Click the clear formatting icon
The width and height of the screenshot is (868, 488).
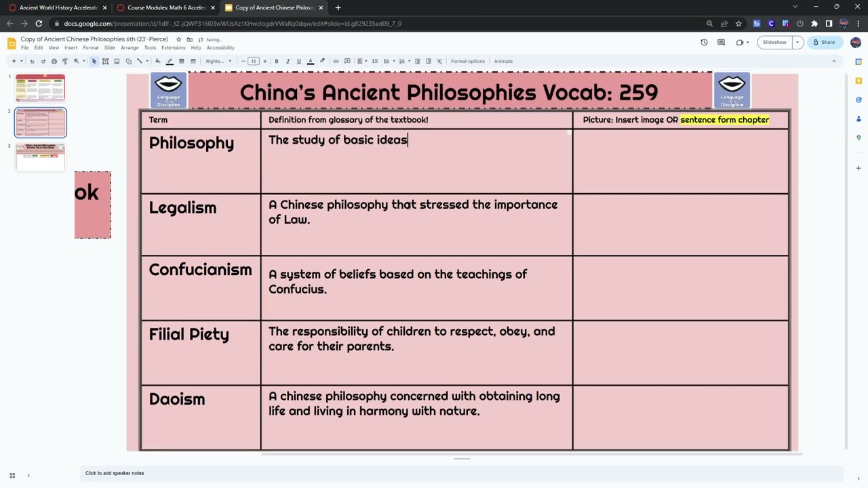439,61
